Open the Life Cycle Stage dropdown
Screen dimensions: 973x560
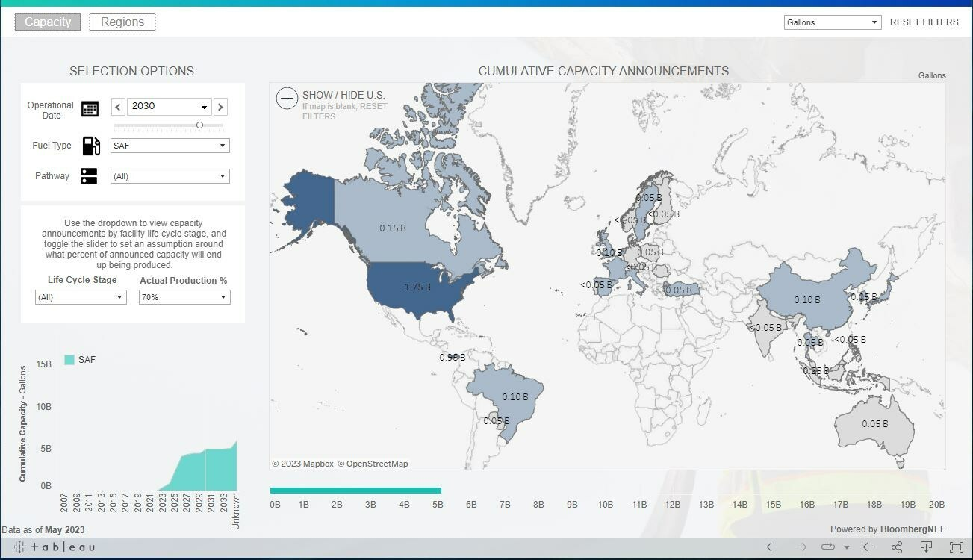[80, 296]
